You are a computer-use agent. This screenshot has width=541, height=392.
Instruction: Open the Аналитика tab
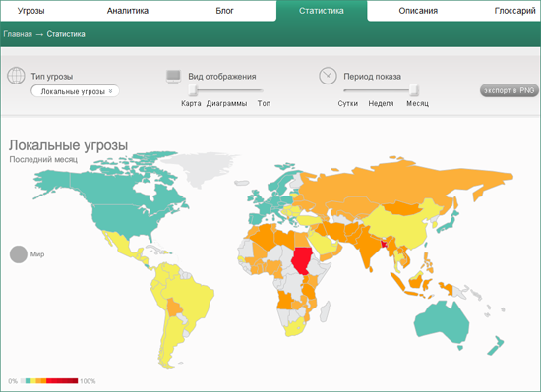[128, 11]
